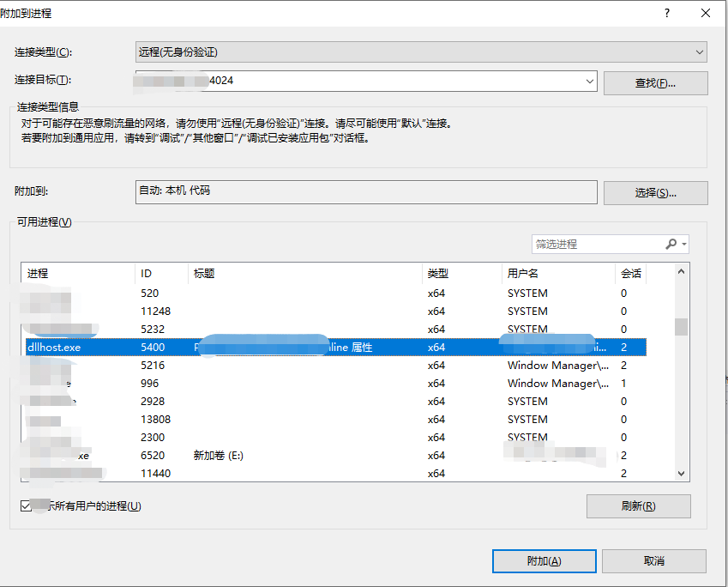Click the help question mark icon
The height and width of the screenshot is (587, 728).
pos(667,13)
